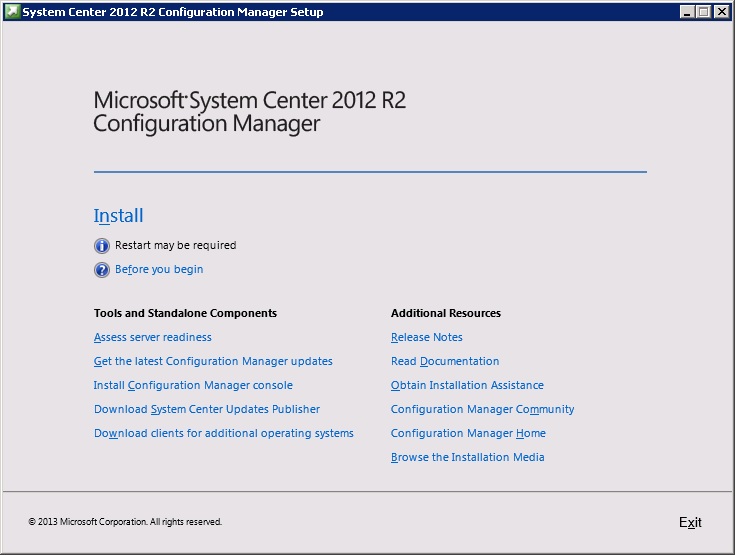Open Obtain Installation Assistance

click(467, 386)
